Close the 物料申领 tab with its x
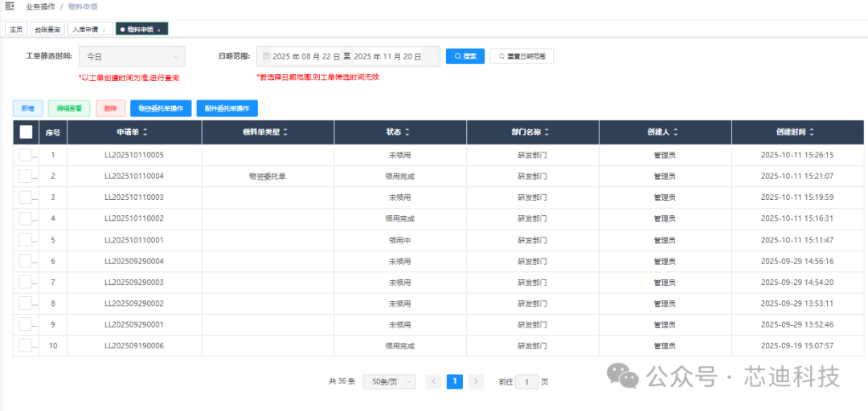The image size is (868, 411). coord(159,30)
